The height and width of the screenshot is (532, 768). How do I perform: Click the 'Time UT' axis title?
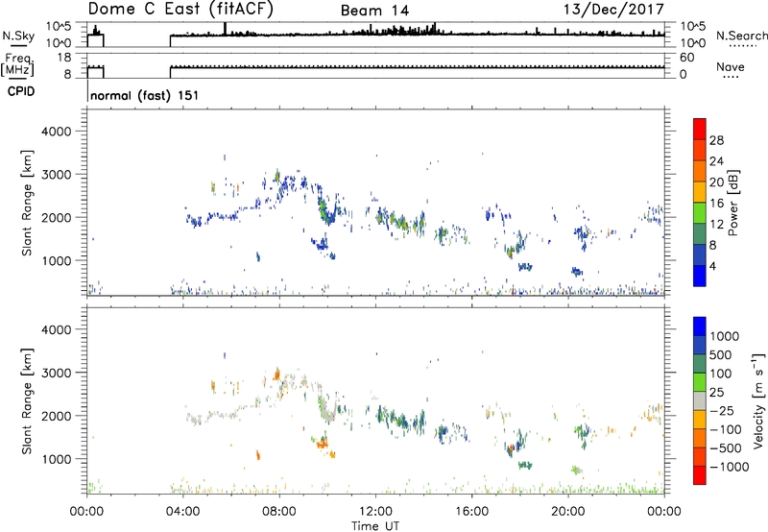[x=375, y=526]
